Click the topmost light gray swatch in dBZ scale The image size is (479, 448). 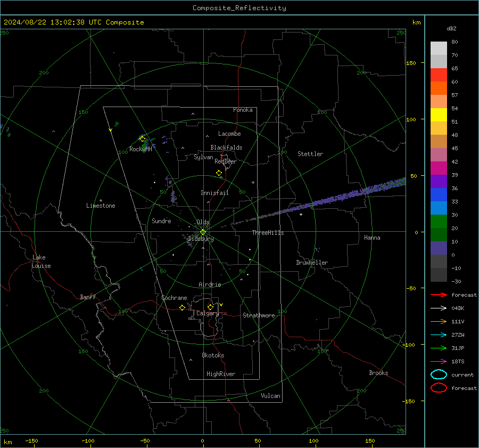pos(439,48)
